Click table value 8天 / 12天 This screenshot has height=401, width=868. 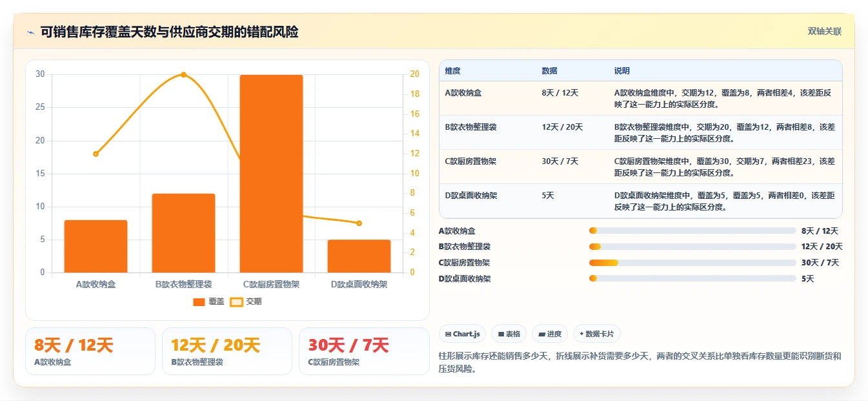(560, 92)
